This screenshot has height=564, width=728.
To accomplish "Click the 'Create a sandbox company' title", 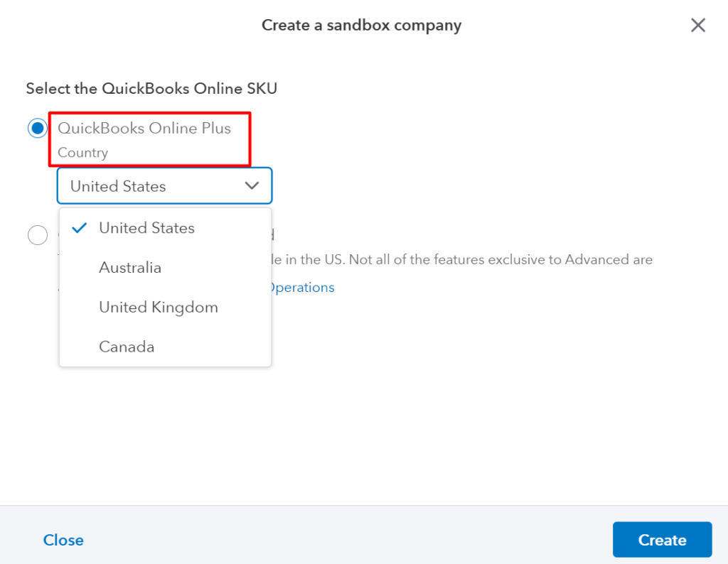I will 361,26.
